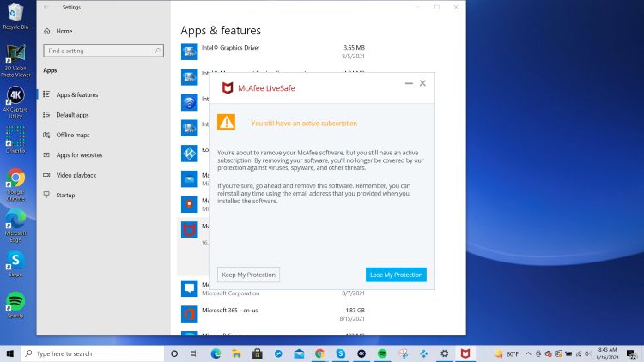Open clock and date in taskbar
Image resolution: width=644 pixels, height=362 pixels.
tap(607, 353)
